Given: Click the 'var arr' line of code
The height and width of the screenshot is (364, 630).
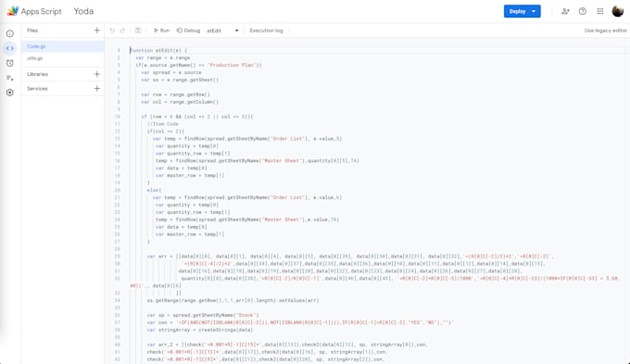Looking at the screenshot, I should pos(349,256).
